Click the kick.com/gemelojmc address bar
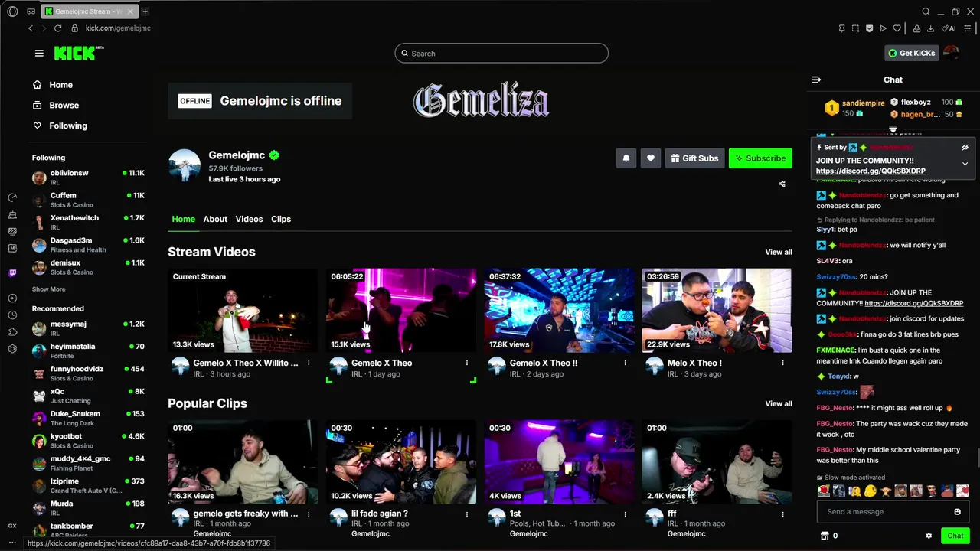980x551 pixels. click(118, 28)
